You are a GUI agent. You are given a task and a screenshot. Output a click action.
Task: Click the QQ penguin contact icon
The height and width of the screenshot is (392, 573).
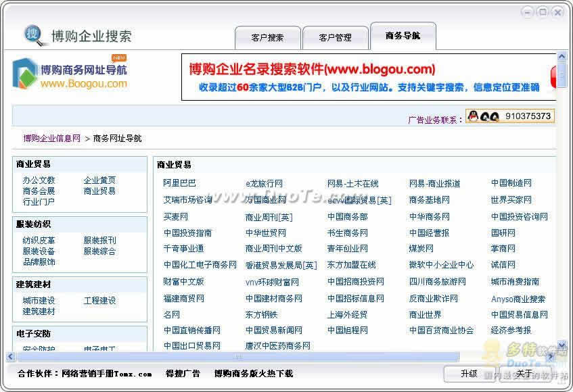(474, 116)
